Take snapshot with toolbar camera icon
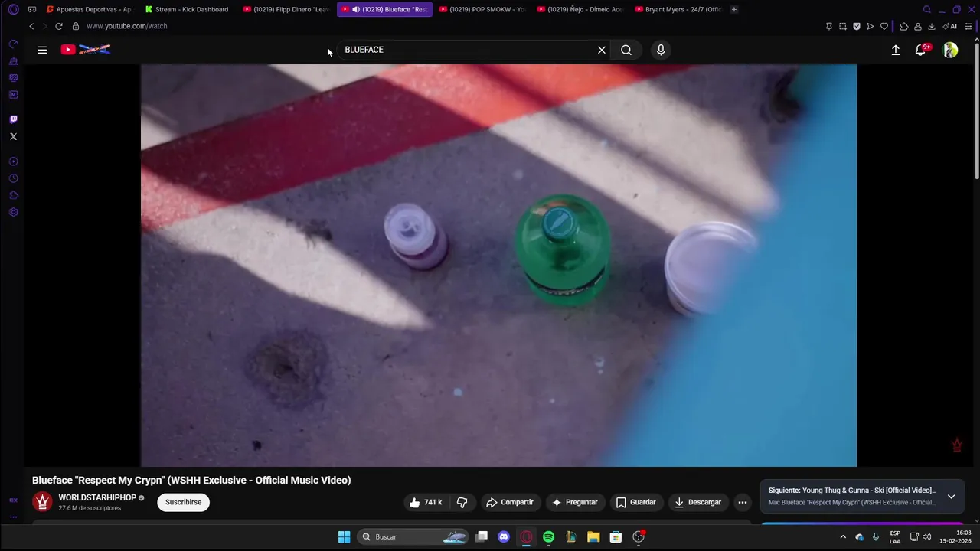Image resolution: width=980 pixels, height=551 pixels. (842, 26)
